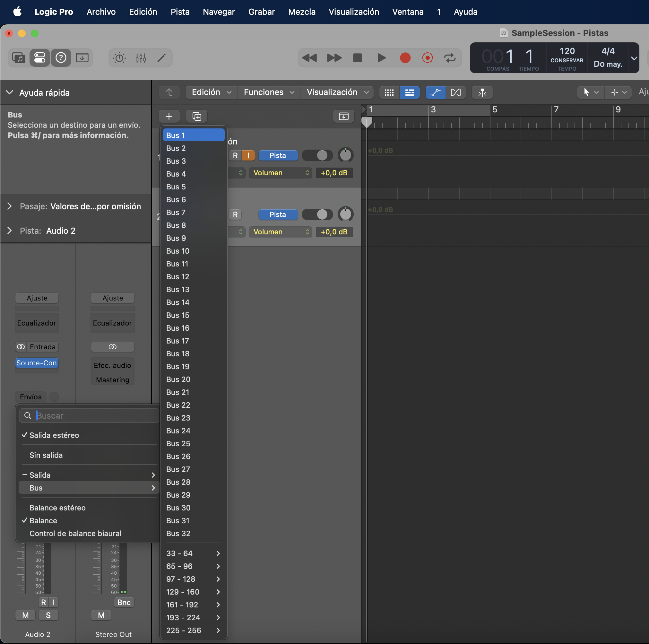Toggle the Inspector icon button
Screen dimensions: 649x644
tap(39, 58)
